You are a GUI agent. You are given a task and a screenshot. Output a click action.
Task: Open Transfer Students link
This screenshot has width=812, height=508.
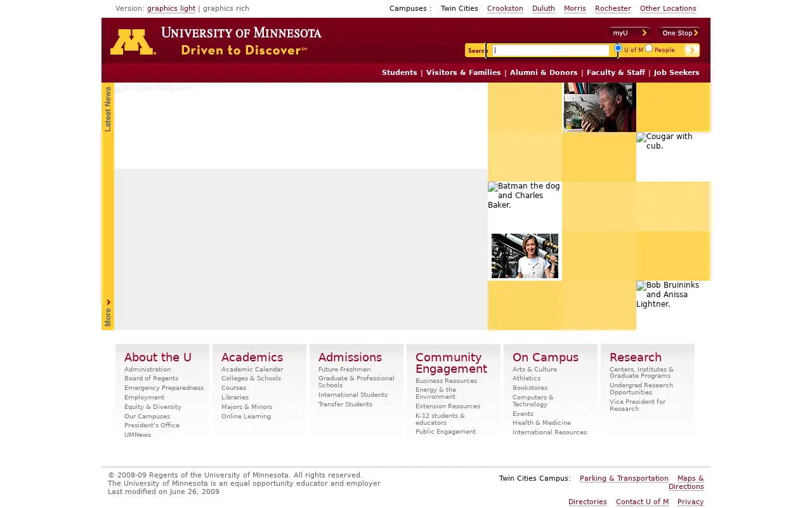tap(345, 404)
